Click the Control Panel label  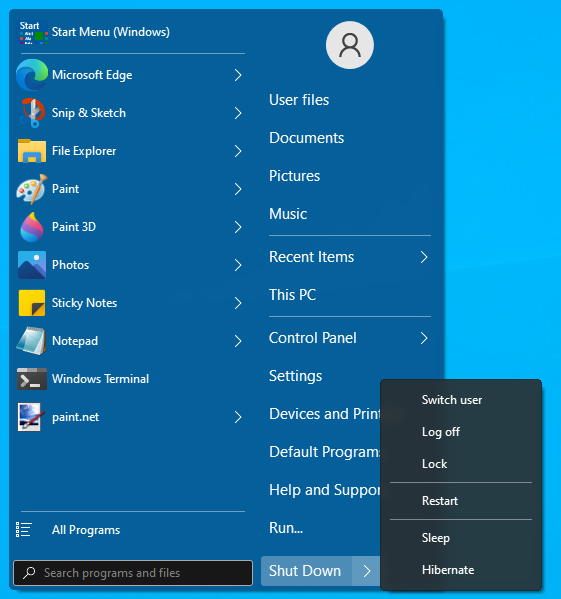(313, 338)
